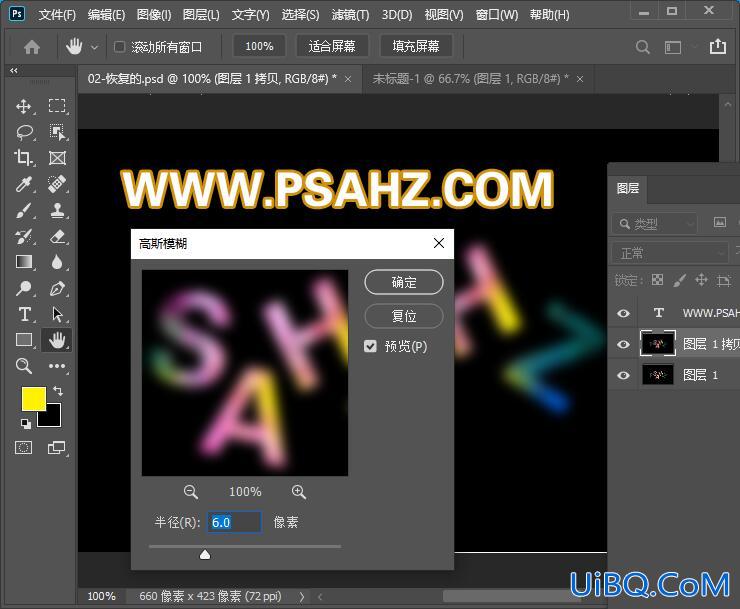Open the Search icon in options bar
Viewport: 740px width, 609px height.
tap(642, 47)
